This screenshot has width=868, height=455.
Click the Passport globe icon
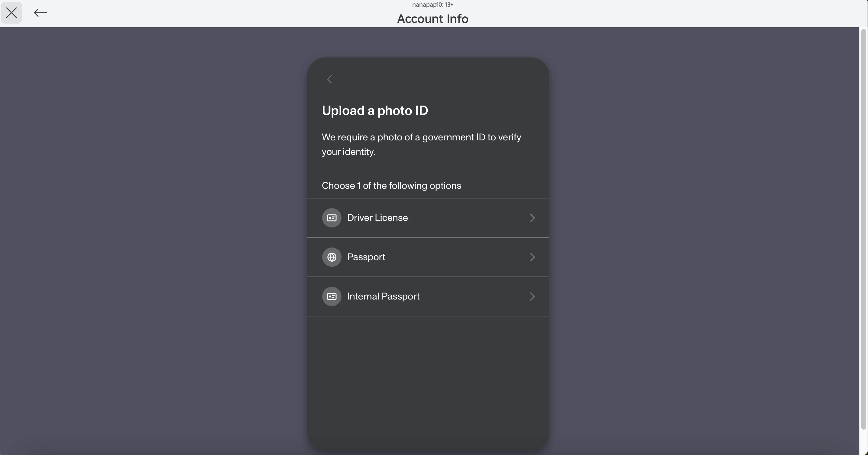click(332, 257)
